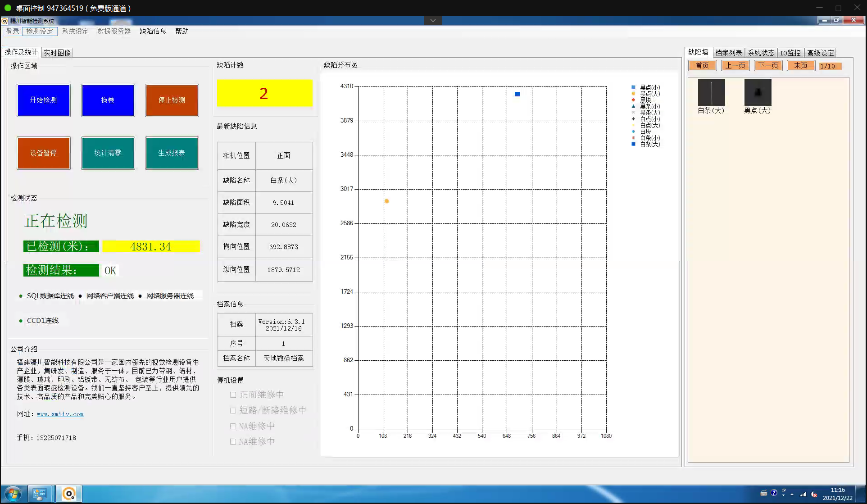867x504 pixels.
Task: Click the 1/10 page indicator
Action: pos(830,66)
